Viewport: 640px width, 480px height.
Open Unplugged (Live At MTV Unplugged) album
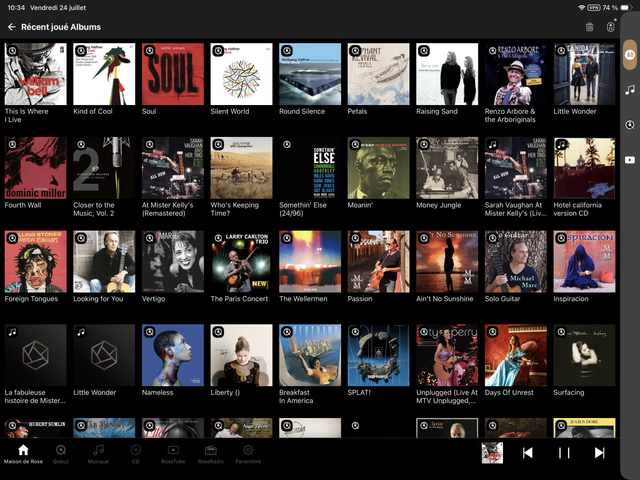447,355
